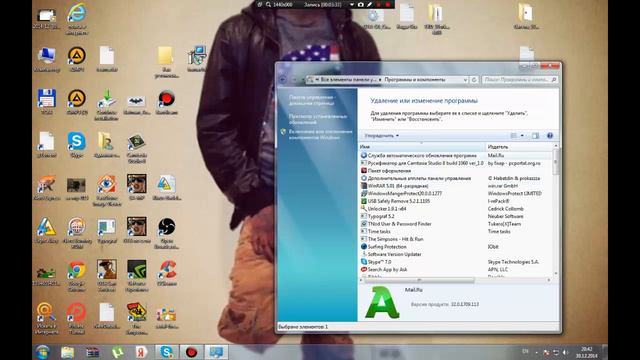Image resolution: width=640 pixels, height=360 pixels.
Task: Open the Bandicam desktop shortcut
Action: pos(166,102)
